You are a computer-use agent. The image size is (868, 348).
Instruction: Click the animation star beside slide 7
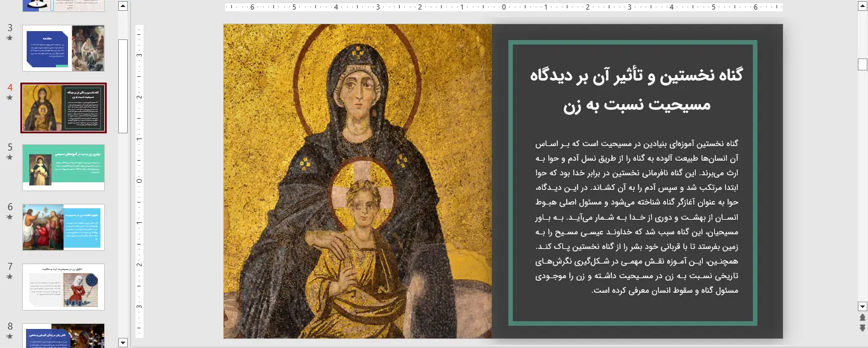point(10,277)
